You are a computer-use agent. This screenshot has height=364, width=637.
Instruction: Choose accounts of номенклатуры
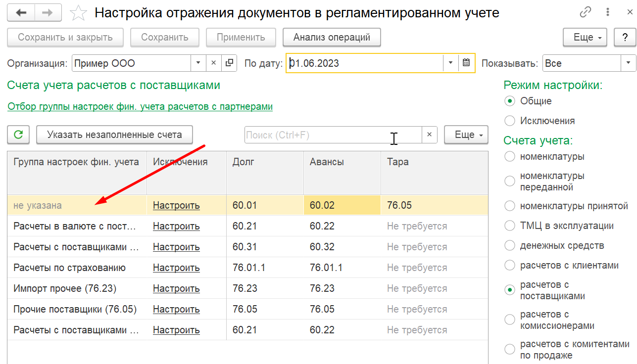[x=509, y=156]
